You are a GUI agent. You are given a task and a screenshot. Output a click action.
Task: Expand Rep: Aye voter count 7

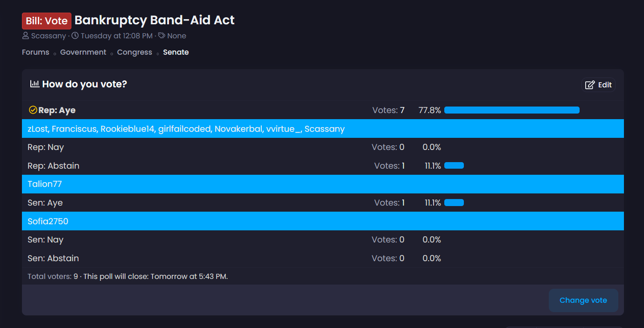[x=388, y=110]
